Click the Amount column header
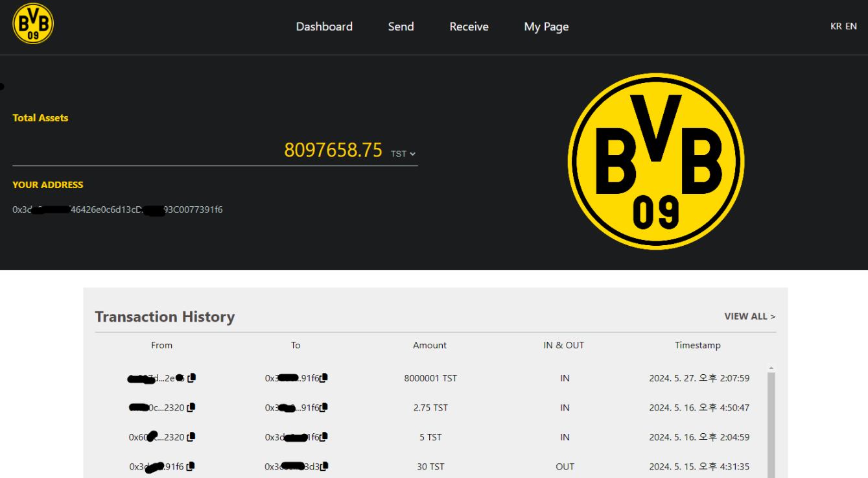The width and height of the screenshot is (868, 478). click(430, 345)
